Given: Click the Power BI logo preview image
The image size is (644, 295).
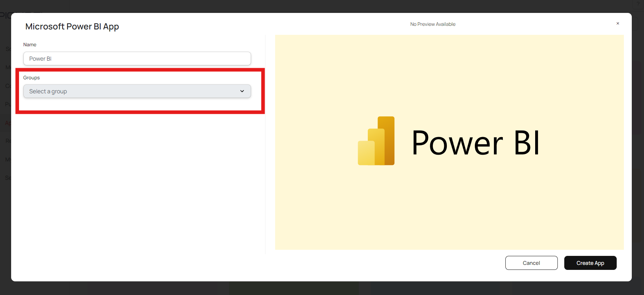Looking at the screenshot, I should tap(449, 142).
